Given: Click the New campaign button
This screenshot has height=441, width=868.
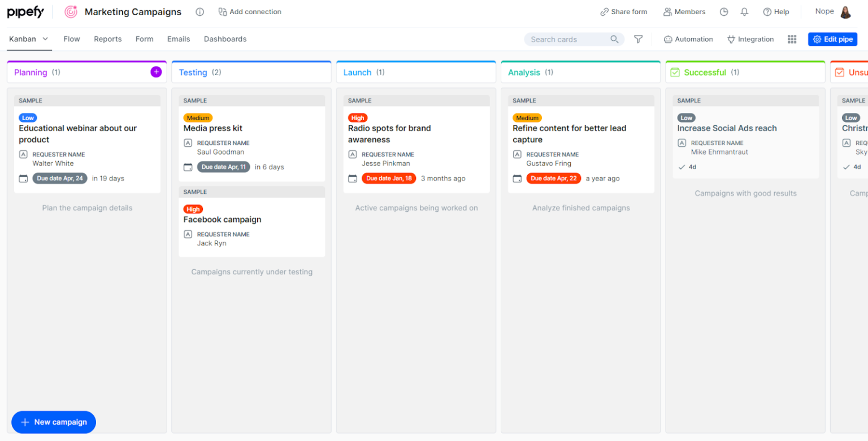Looking at the screenshot, I should pyautogui.click(x=53, y=422).
